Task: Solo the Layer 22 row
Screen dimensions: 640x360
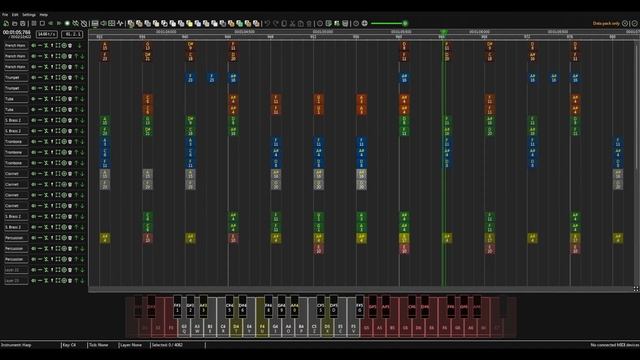Action: [52, 270]
